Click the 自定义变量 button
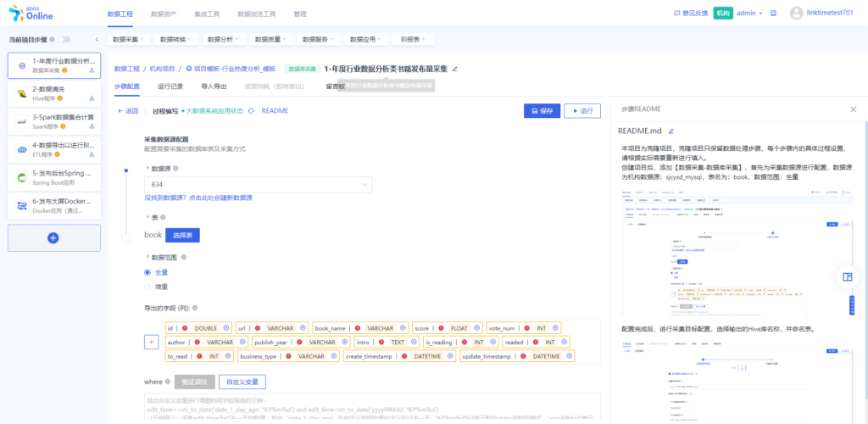Screen dimensions: 868x424 pyautogui.click(x=242, y=382)
